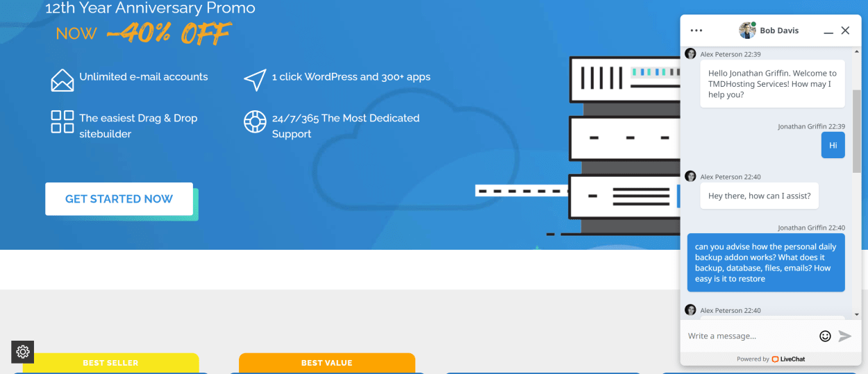This screenshot has height=374, width=868.
Task: Click the Powered by LiveChat link
Action: (771, 359)
